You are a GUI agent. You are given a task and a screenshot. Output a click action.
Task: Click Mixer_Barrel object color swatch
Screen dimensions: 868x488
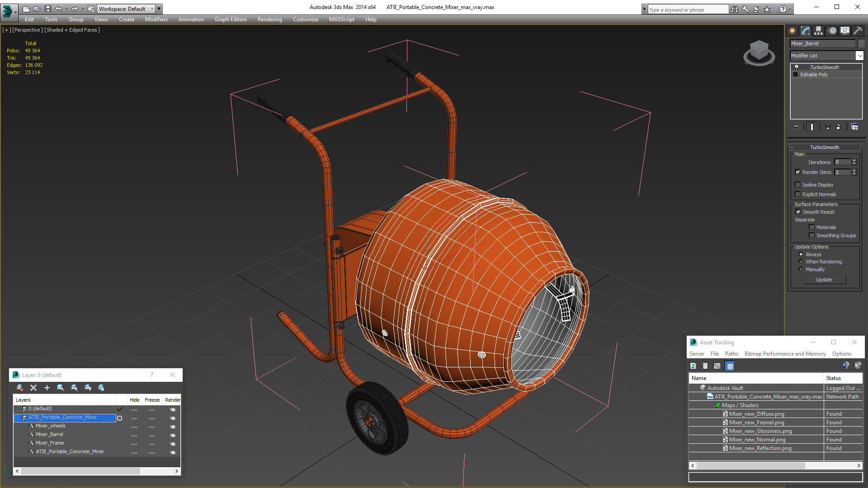click(861, 43)
